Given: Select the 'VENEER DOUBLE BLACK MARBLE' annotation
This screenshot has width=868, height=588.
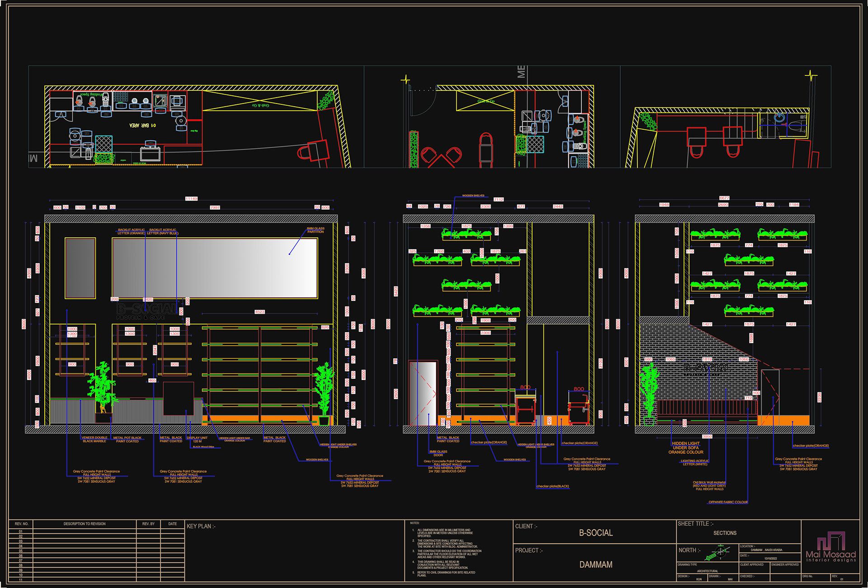Looking at the screenshot, I should pos(94,439).
